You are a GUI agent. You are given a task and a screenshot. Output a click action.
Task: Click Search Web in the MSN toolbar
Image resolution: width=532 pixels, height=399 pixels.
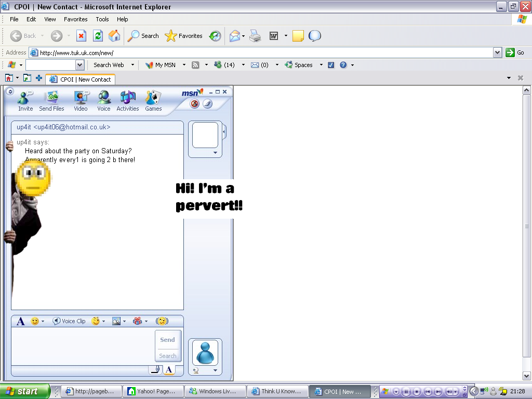coord(109,65)
